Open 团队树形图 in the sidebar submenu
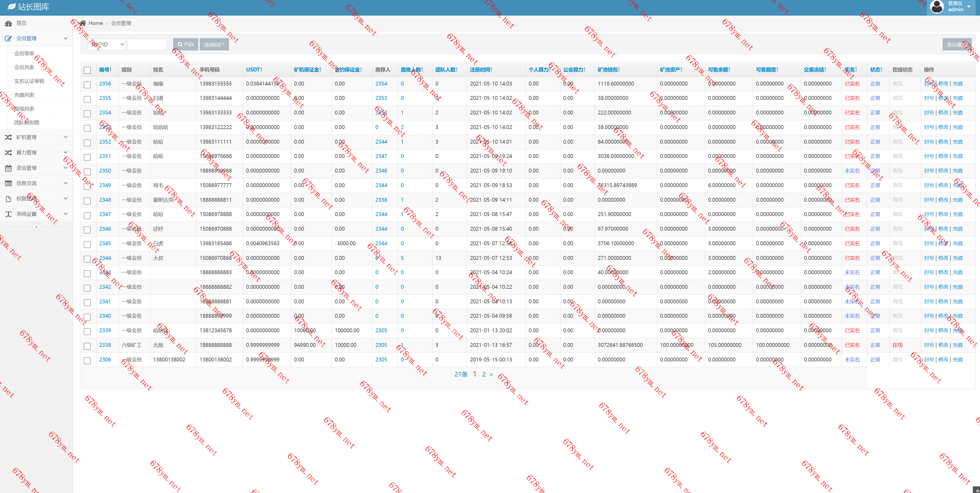980x493 pixels. click(x=27, y=123)
